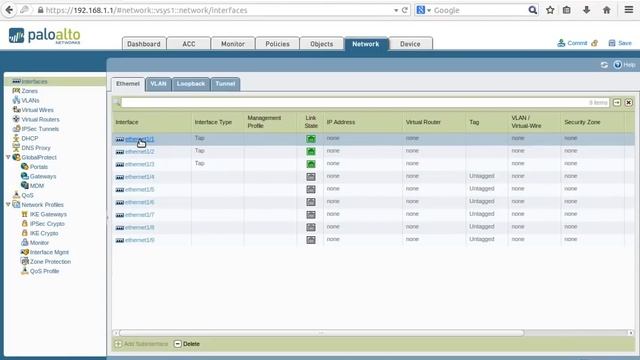Click the Delete button

click(x=187, y=344)
